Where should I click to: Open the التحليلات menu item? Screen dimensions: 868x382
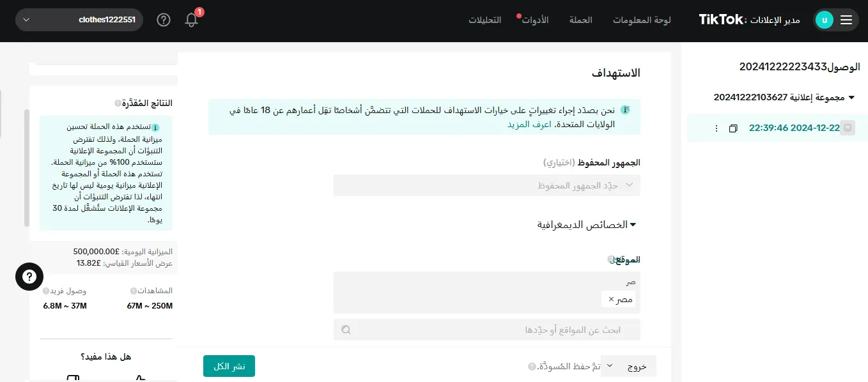click(484, 20)
